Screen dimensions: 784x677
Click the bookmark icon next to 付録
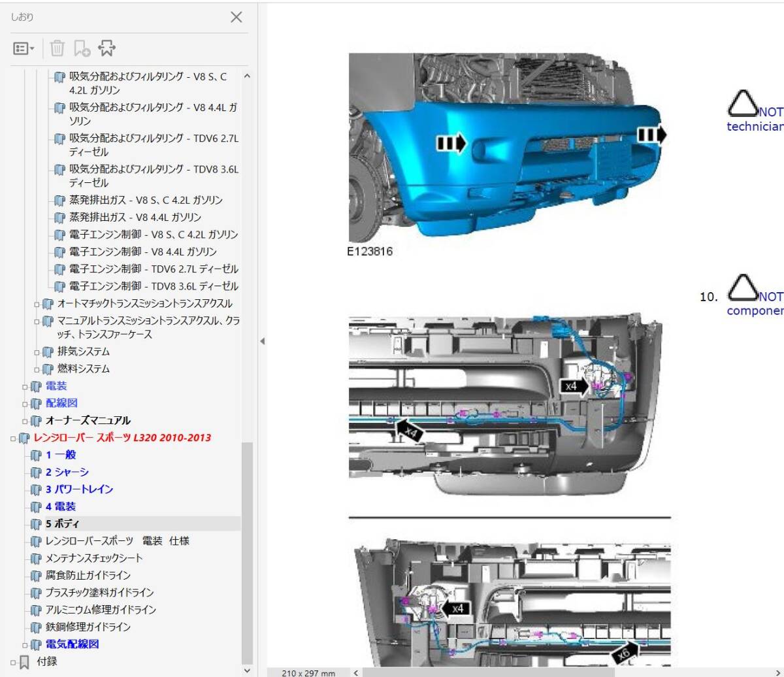coord(24,662)
